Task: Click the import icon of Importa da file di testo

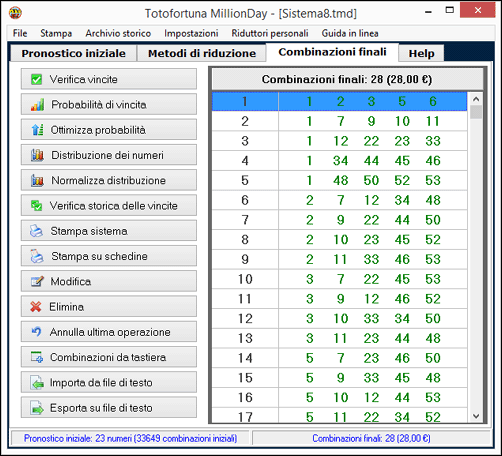Action: [37, 383]
